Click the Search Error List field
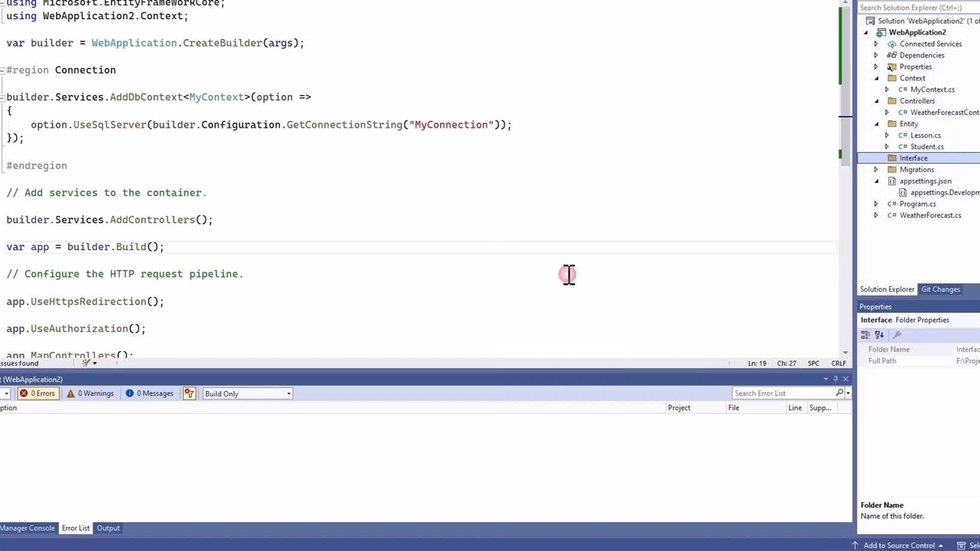 (x=781, y=393)
